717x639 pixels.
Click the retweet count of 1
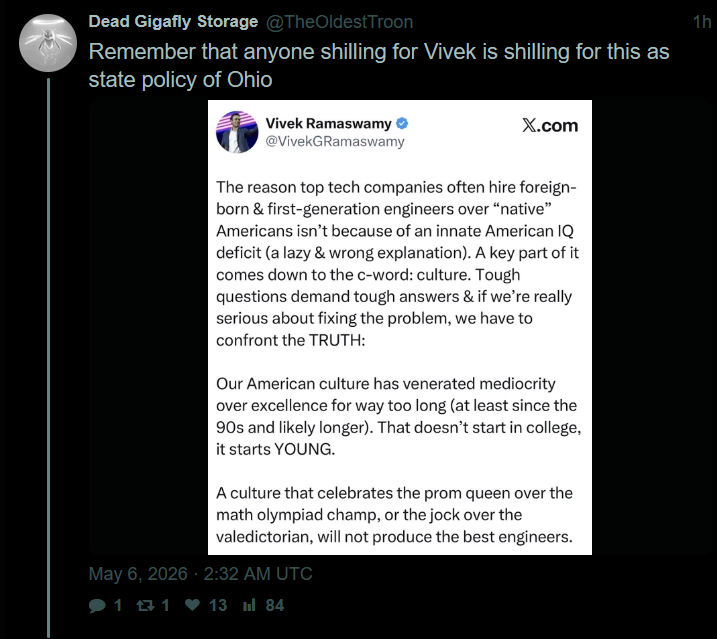[x=166, y=606]
